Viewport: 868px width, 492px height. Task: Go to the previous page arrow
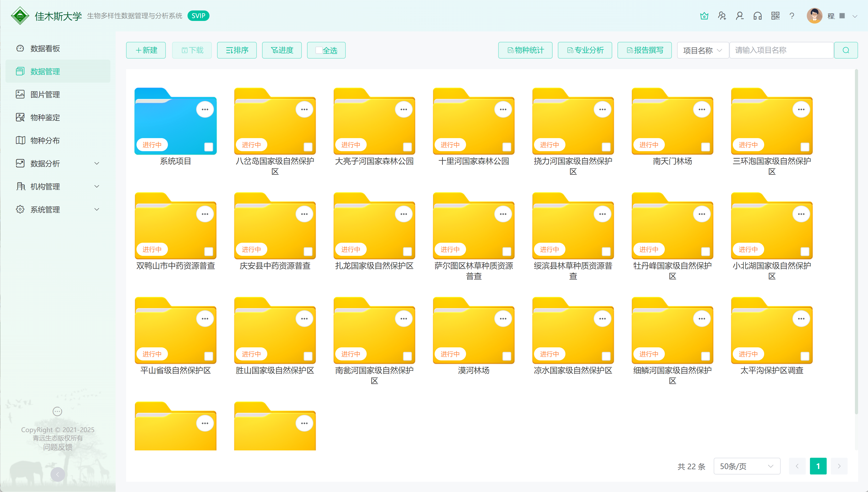point(797,466)
